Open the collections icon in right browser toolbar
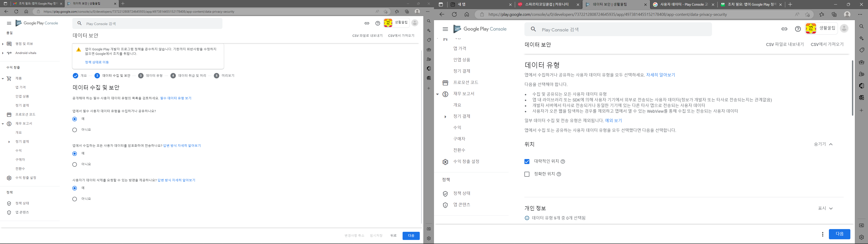868x244 pixels. tap(834, 14)
